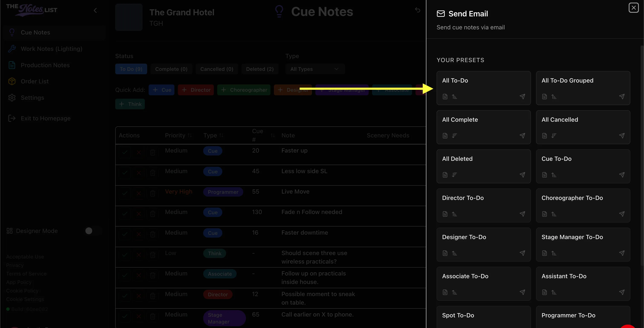
Task: Cancel the 'Less low side SL' note
Action: (x=139, y=173)
